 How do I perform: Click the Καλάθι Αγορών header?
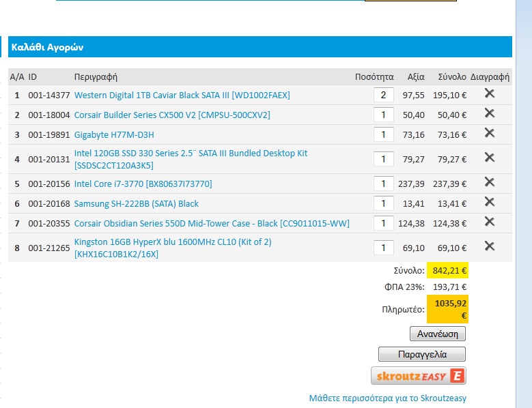point(48,47)
